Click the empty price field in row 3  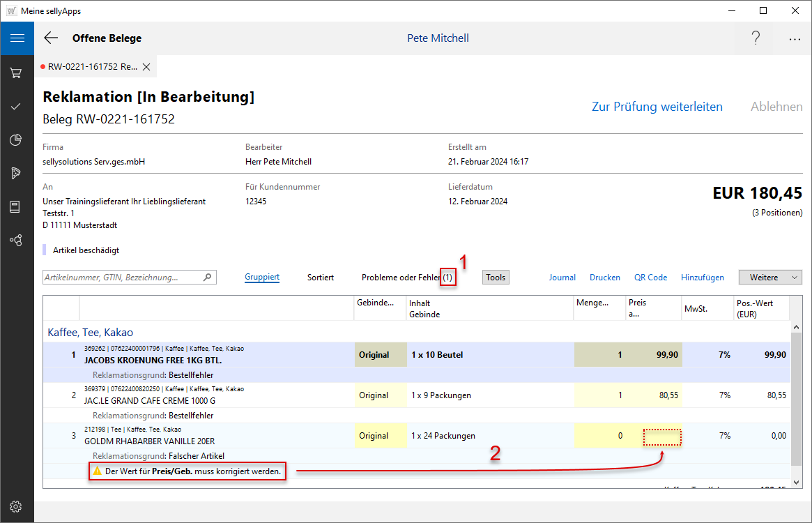pos(661,437)
